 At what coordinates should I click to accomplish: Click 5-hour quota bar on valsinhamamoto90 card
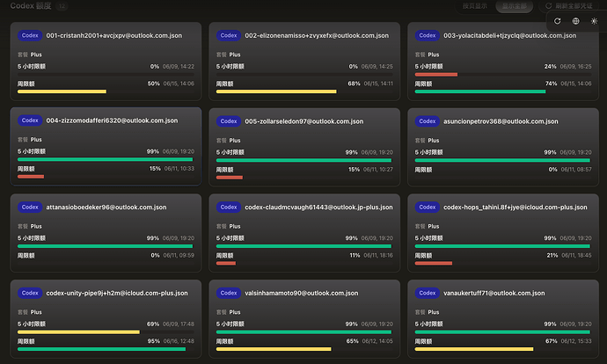[x=304, y=331]
